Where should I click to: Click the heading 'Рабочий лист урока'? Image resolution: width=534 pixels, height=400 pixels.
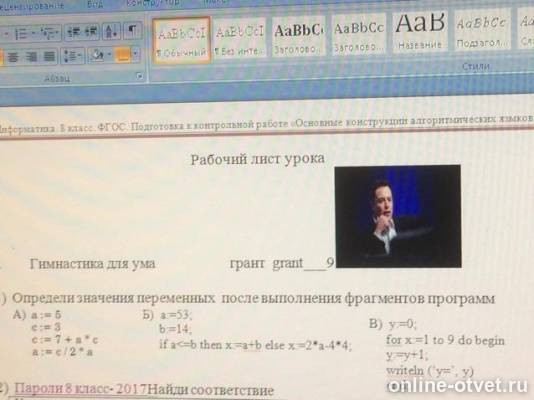257,159
